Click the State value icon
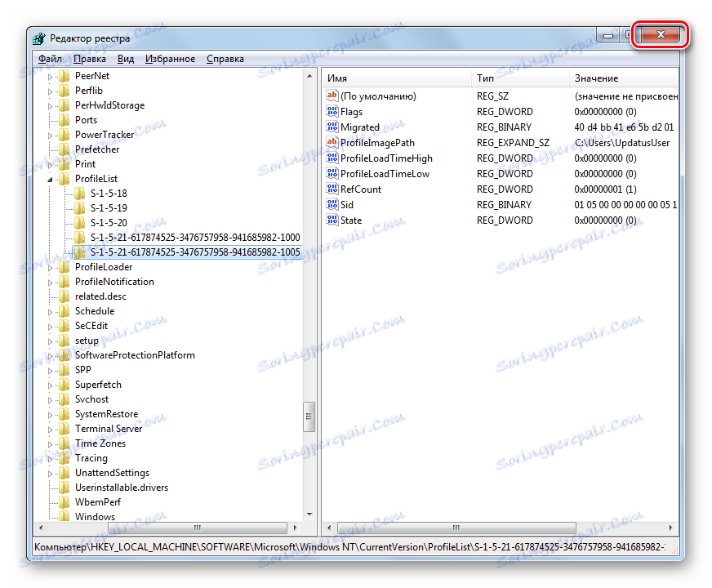The height and width of the screenshot is (588, 712). click(332, 220)
